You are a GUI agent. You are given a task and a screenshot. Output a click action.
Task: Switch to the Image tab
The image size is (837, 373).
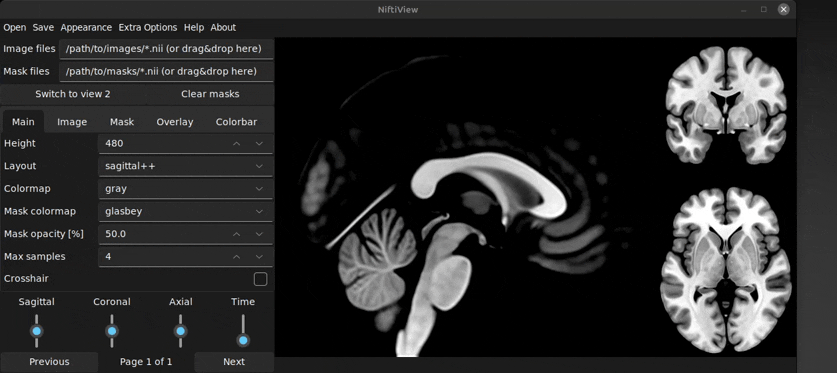72,122
